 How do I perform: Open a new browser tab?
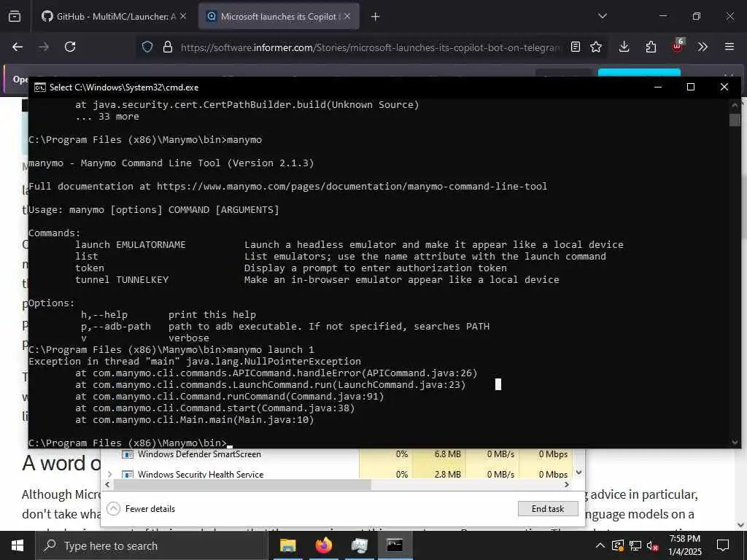(376, 17)
